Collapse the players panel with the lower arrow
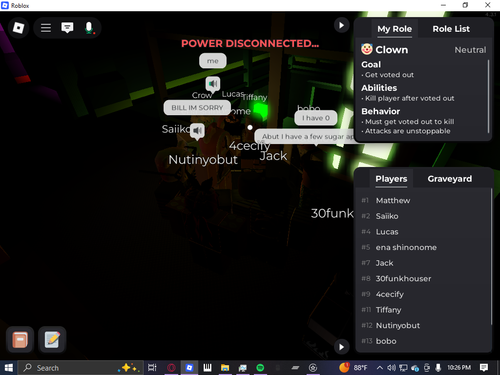Image resolution: width=500 pixels, height=375 pixels. coord(341,347)
